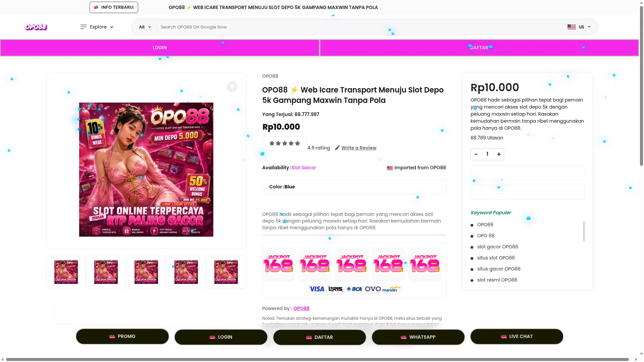Click the quantity value field
Screen dimensions: 644x362
point(487,154)
